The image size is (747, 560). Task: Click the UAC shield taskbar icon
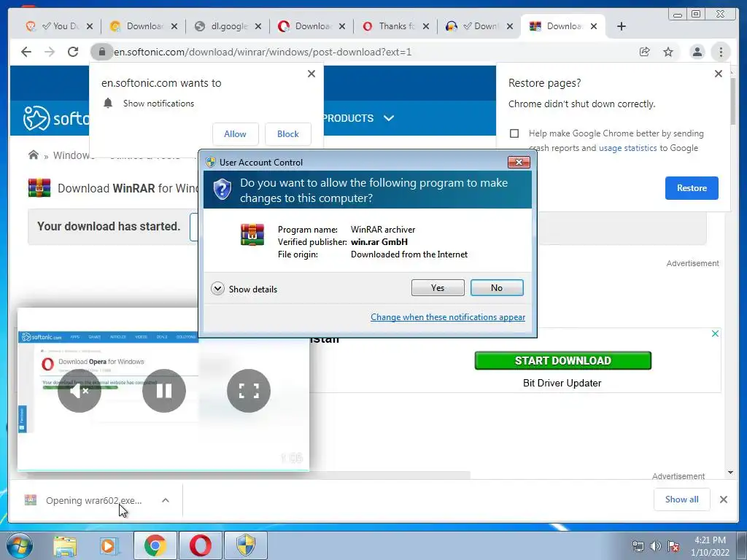246,545
